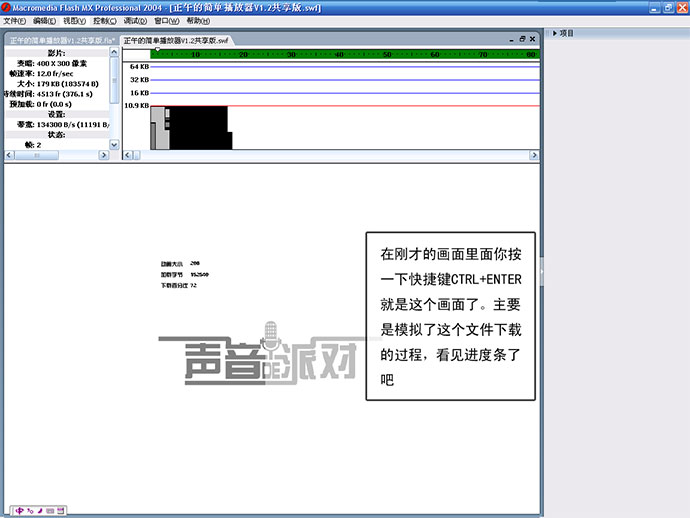Open the 控制(C) menu
The width and height of the screenshot is (690, 518).
105,21
